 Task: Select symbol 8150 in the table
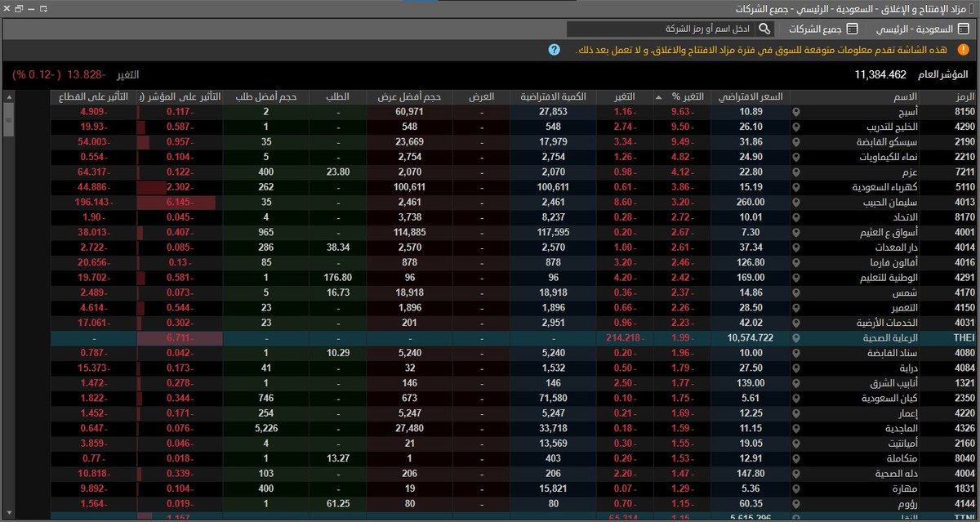[963, 111]
